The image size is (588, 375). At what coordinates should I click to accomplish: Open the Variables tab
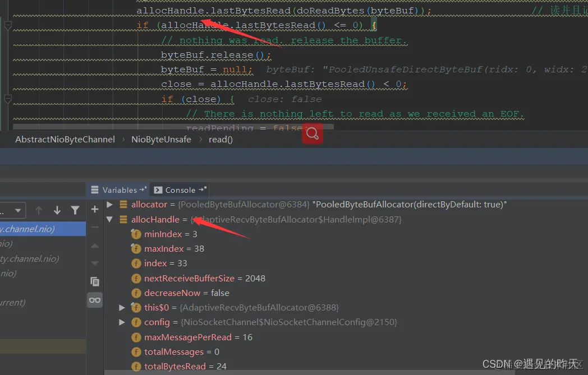(x=118, y=190)
